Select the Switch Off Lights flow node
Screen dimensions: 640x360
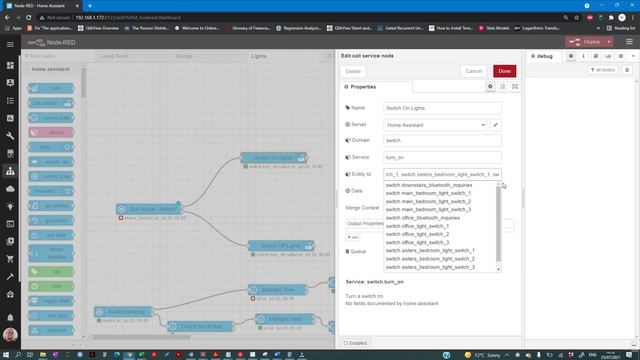click(281, 245)
